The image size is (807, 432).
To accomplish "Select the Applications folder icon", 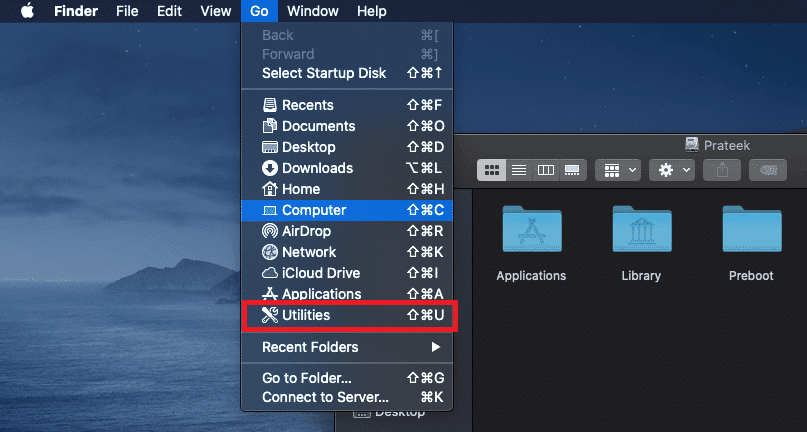I will pyautogui.click(x=532, y=229).
